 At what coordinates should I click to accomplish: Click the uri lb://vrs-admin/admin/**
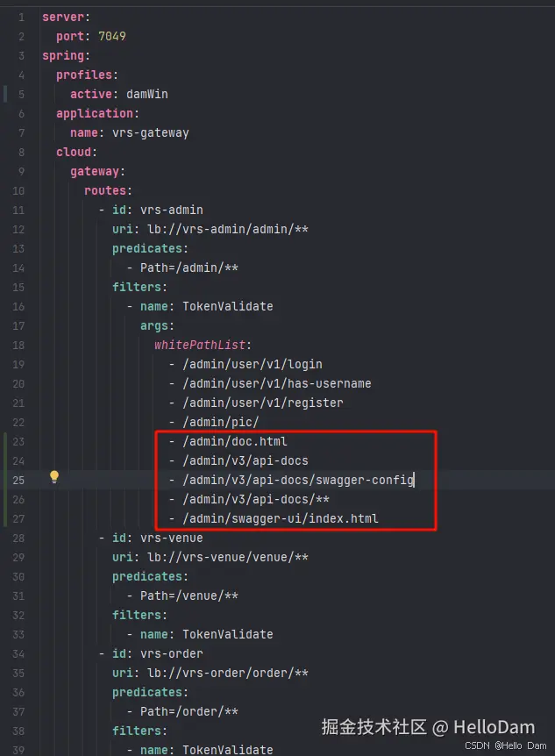(x=228, y=229)
